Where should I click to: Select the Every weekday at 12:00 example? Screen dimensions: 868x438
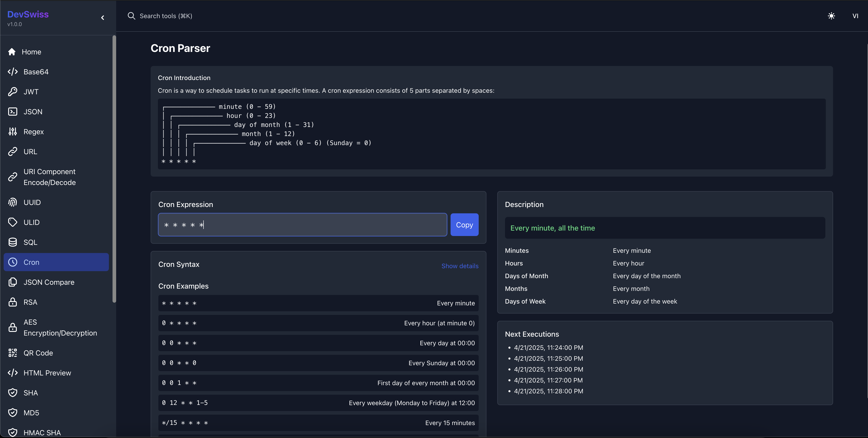pos(318,403)
